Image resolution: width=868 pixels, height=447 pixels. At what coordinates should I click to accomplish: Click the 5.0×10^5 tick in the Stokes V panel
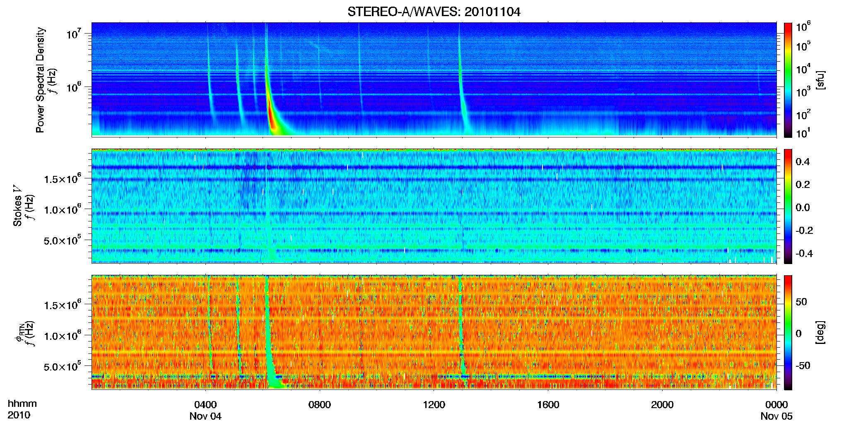[x=63, y=240]
